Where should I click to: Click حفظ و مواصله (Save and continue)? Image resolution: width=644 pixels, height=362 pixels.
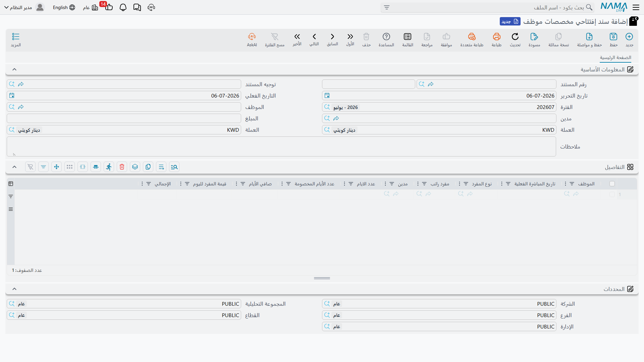tap(589, 40)
